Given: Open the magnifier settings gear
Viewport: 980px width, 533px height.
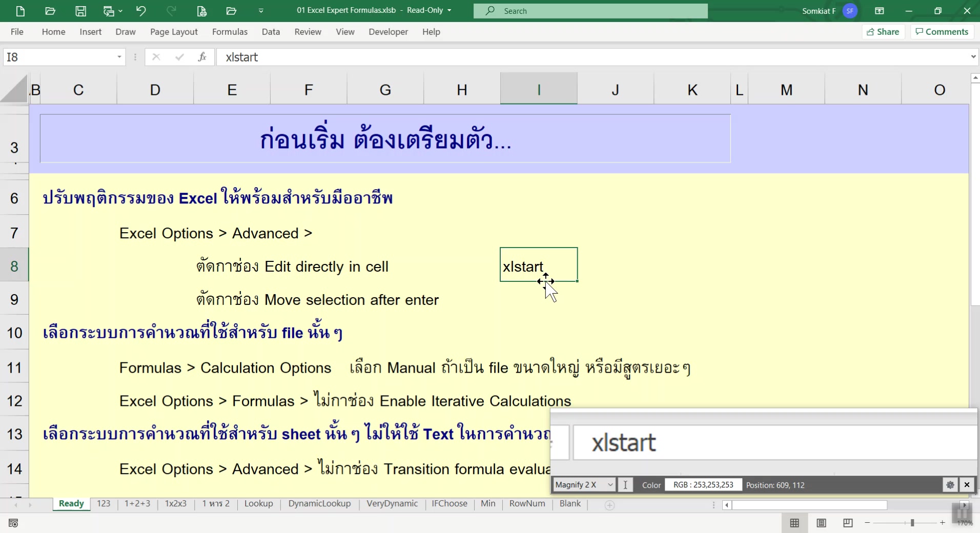Looking at the screenshot, I should (950, 485).
